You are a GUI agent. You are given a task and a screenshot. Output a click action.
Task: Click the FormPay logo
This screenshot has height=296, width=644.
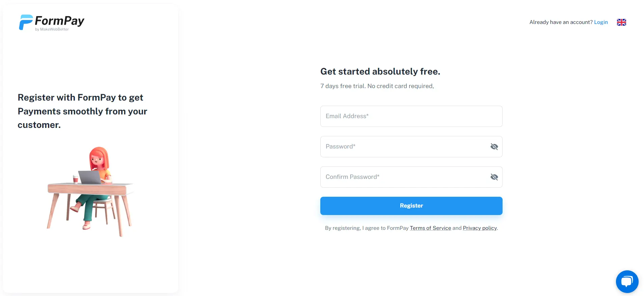pyautogui.click(x=51, y=22)
